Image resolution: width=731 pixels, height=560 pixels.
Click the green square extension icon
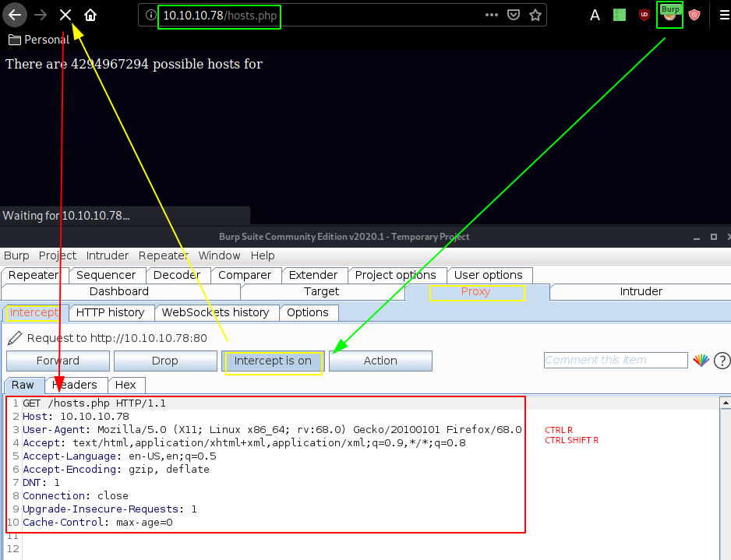619,15
